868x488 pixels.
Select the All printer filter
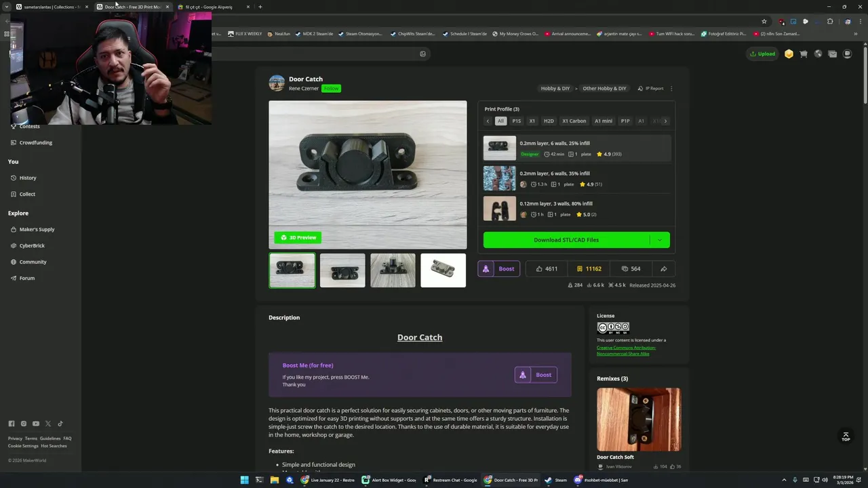(500, 121)
